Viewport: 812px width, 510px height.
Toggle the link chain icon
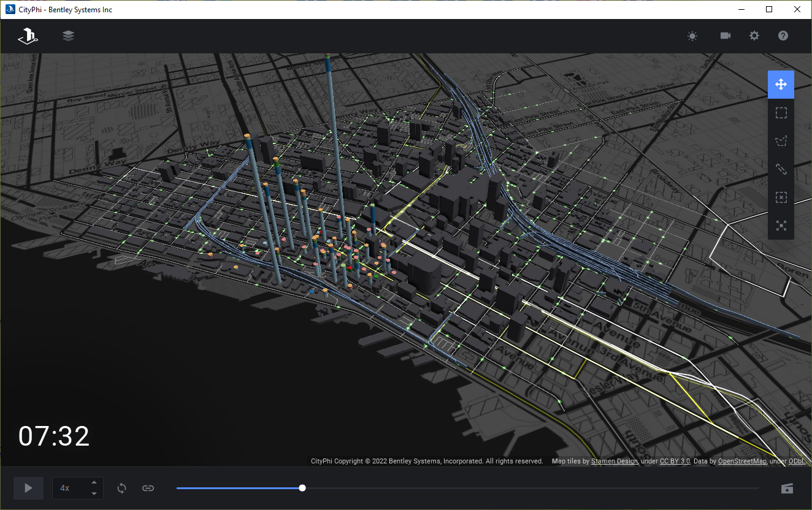pos(148,488)
